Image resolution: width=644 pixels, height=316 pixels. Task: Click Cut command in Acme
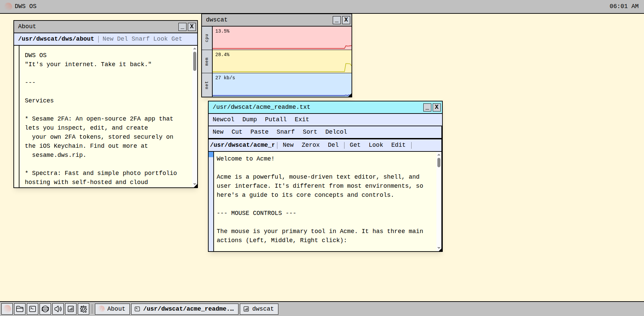pyautogui.click(x=237, y=132)
